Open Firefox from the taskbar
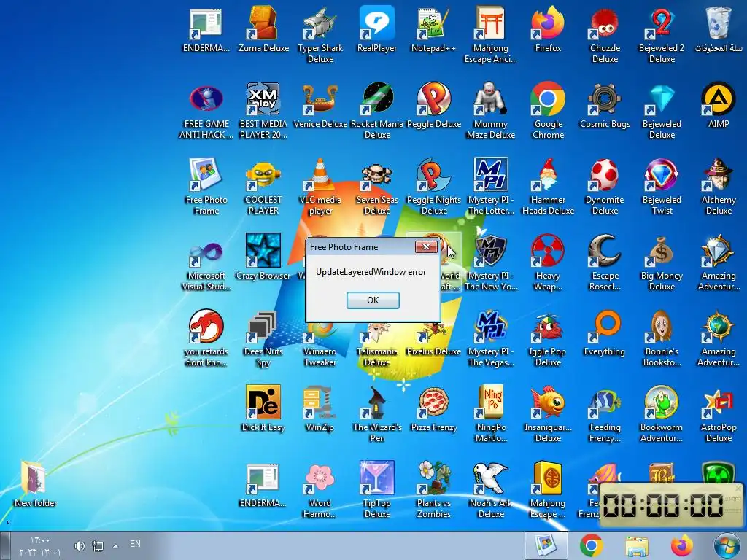 (682, 545)
